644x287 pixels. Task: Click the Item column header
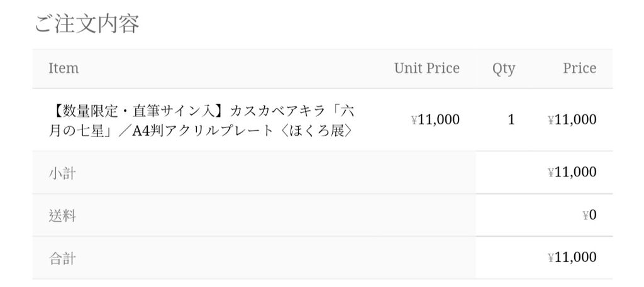coord(64,68)
